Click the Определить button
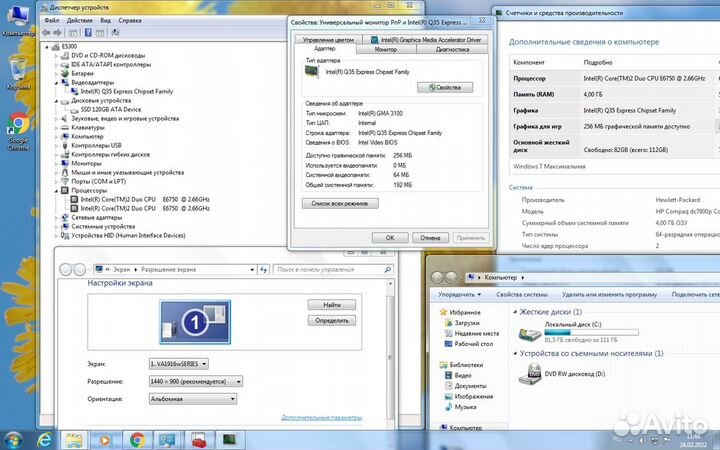720x450 pixels. pyautogui.click(x=332, y=321)
